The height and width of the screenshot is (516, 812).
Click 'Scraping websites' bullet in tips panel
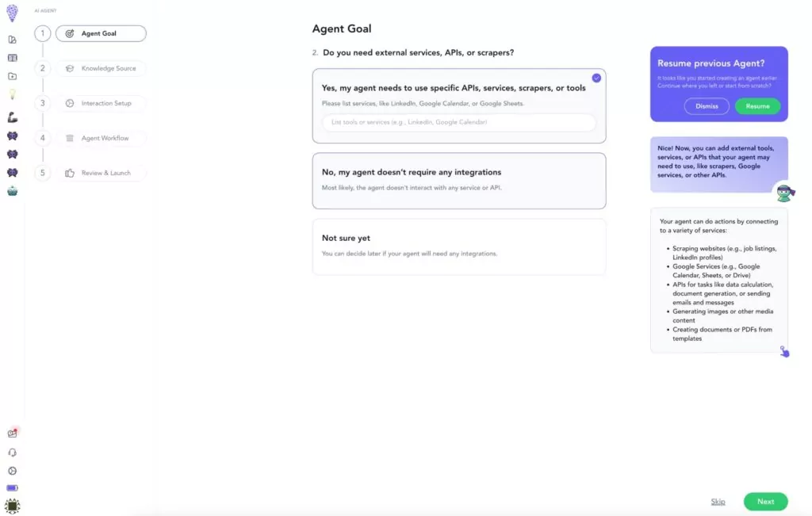(x=724, y=253)
